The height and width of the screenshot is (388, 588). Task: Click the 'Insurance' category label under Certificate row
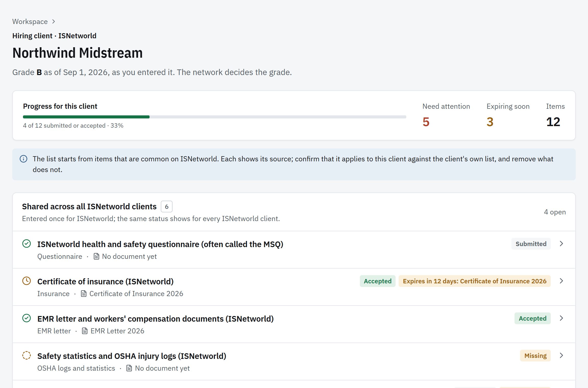tap(53, 294)
